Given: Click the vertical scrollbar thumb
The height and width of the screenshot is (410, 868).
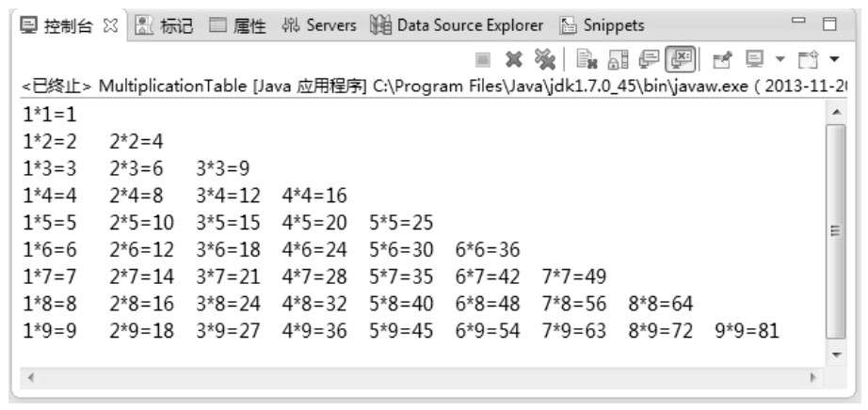Looking at the screenshot, I should coord(835,231).
